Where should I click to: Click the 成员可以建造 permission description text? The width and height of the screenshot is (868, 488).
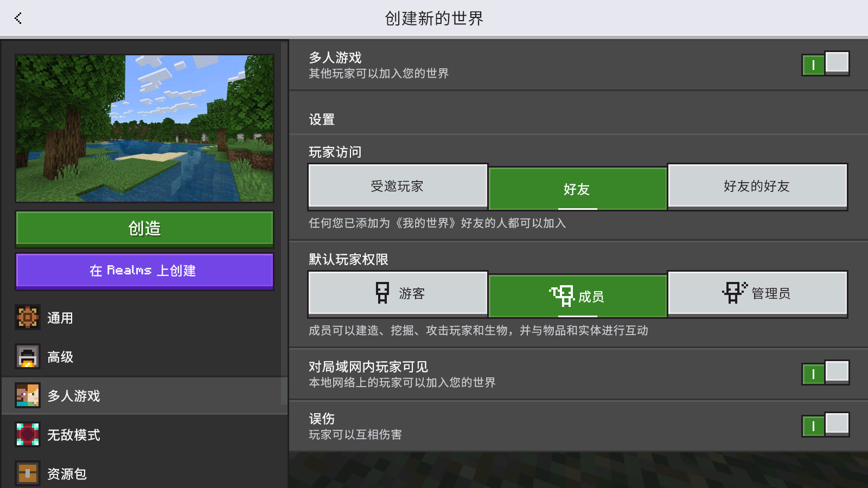coord(478,330)
